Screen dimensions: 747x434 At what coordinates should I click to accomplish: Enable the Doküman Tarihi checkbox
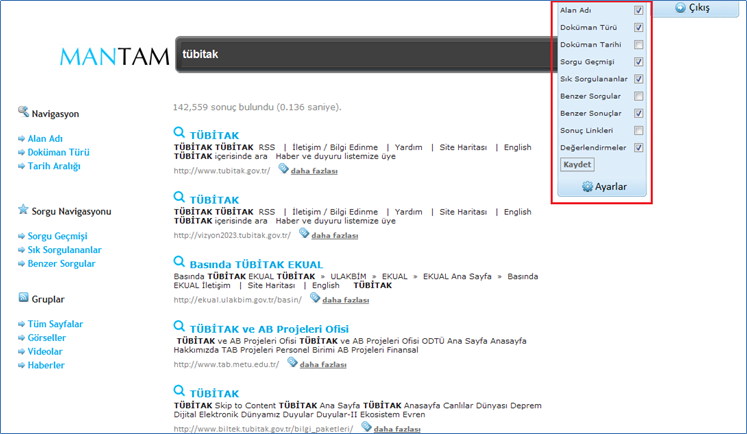point(638,45)
